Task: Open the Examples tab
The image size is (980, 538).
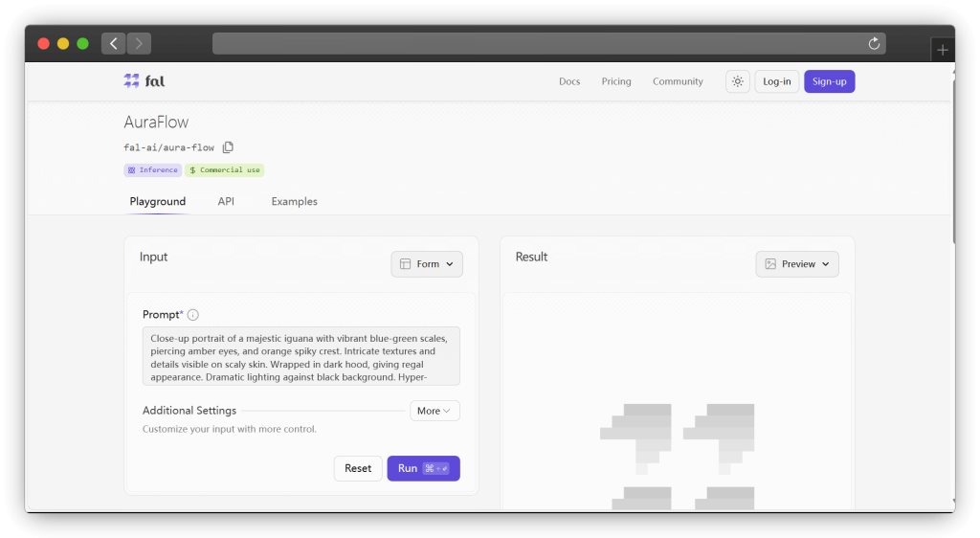Action: point(294,202)
